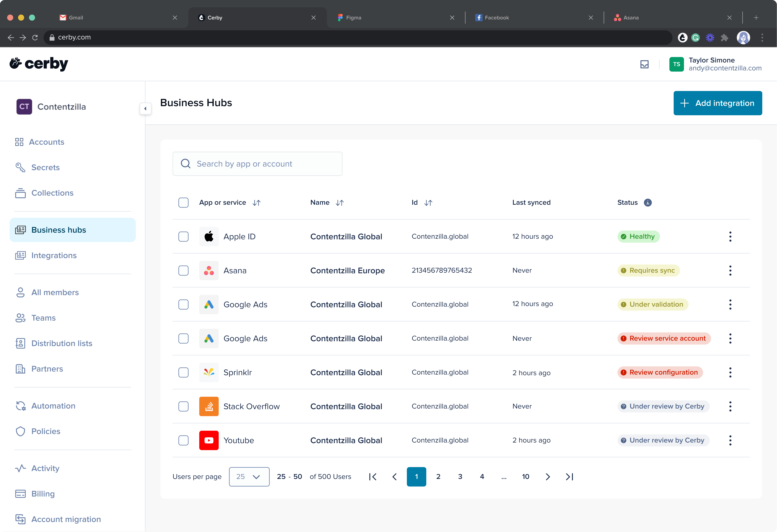Image resolution: width=777 pixels, height=532 pixels.
Task: Click Review service account status badge
Action: [664, 338]
